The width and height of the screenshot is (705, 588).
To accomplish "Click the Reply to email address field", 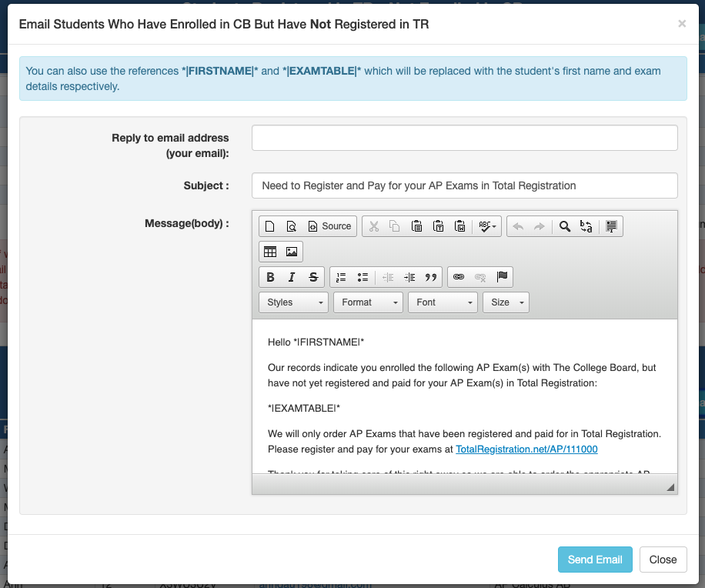I will pyautogui.click(x=464, y=138).
